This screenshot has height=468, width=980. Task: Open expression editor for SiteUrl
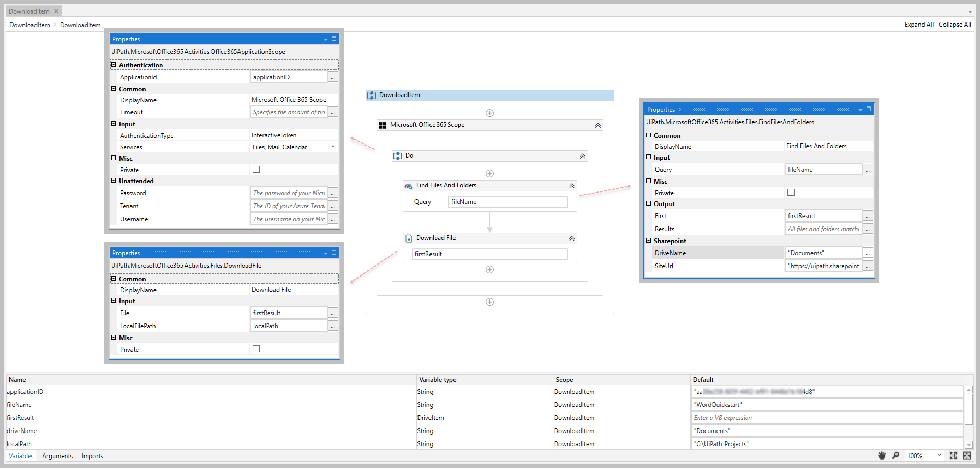point(868,266)
